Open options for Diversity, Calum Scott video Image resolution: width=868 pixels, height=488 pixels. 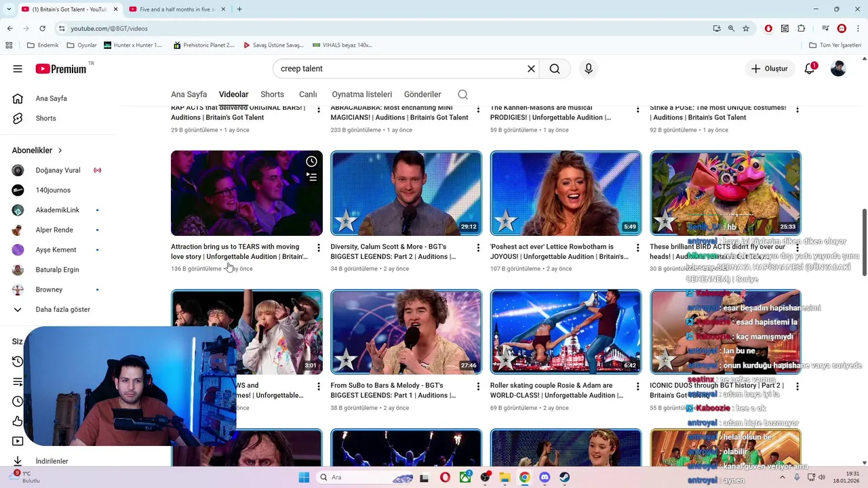478,248
